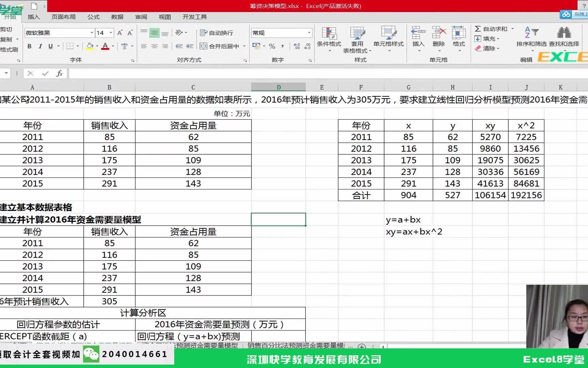
Task: Open 开发工具 ribbon tab
Action: [x=195, y=17]
